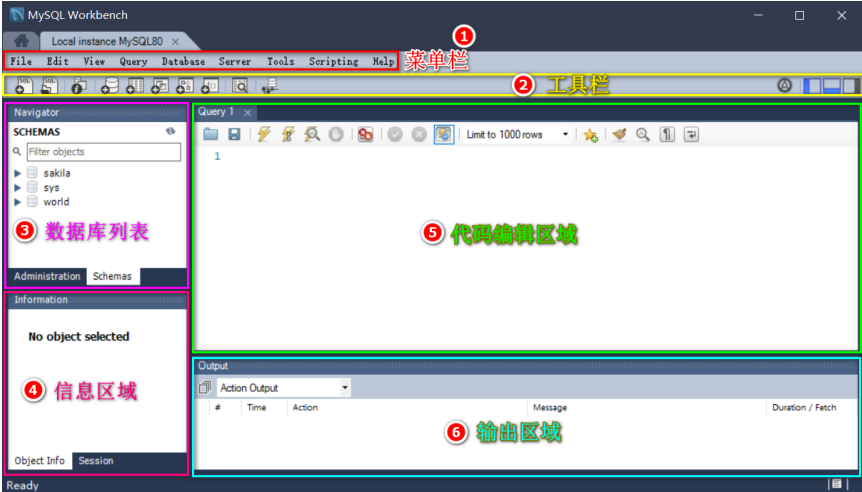This screenshot has width=862, height=492.
Task: Open the find panel with the magnifier icon
Action: pyautogui.click(x=643, y=134)
